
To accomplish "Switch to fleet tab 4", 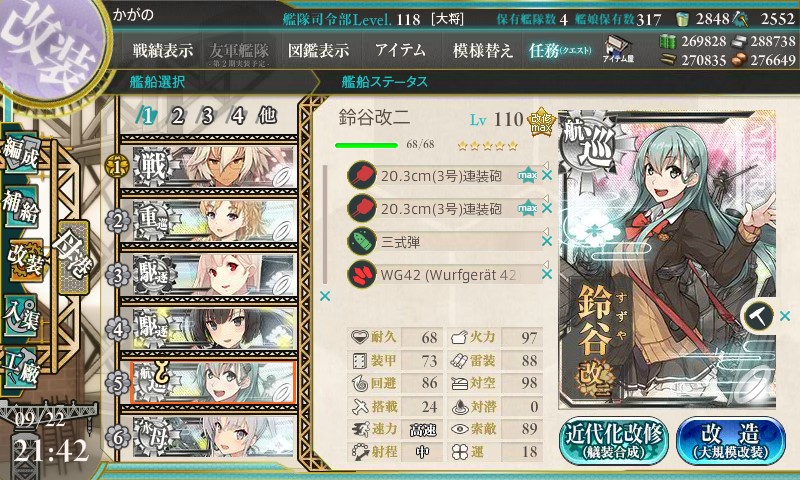I will (237, 116).
